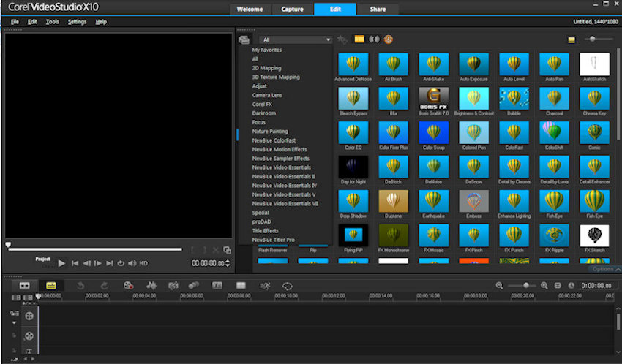The image size is (622, 364).
Task: Toggle Timeline view mode button
Action: (51, 285)
